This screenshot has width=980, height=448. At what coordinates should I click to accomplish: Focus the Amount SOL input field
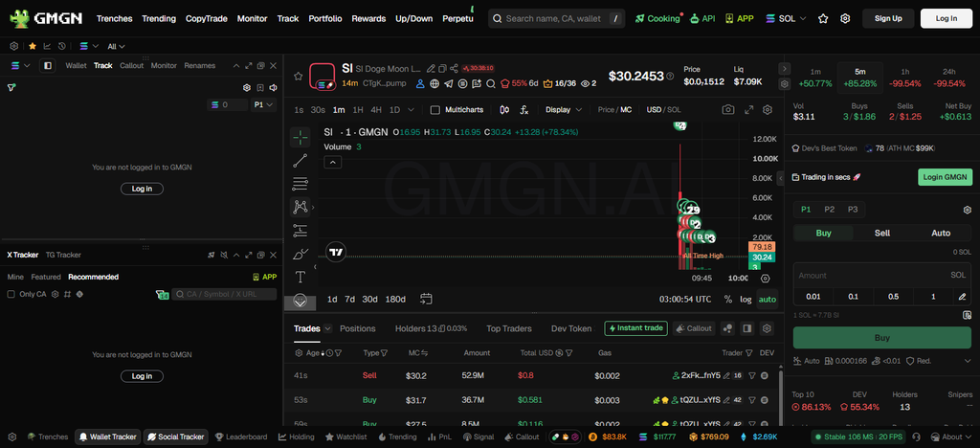coord(881,275)
